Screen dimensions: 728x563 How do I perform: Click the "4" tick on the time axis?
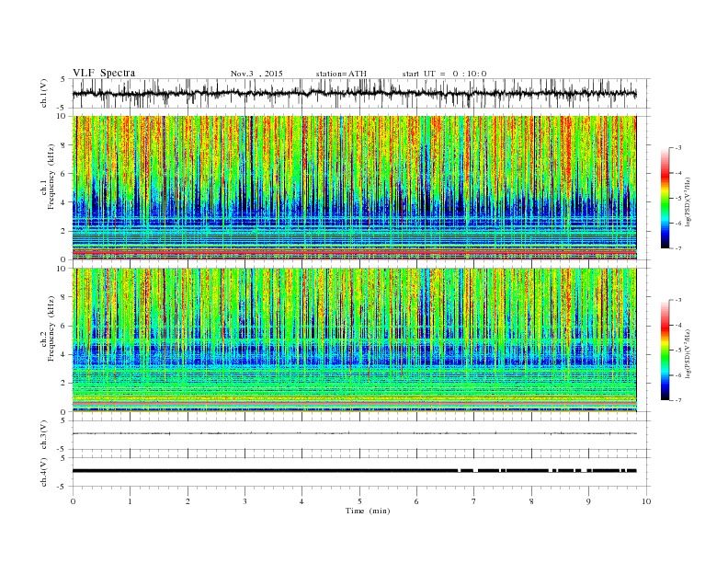click(x=301, y=501)
